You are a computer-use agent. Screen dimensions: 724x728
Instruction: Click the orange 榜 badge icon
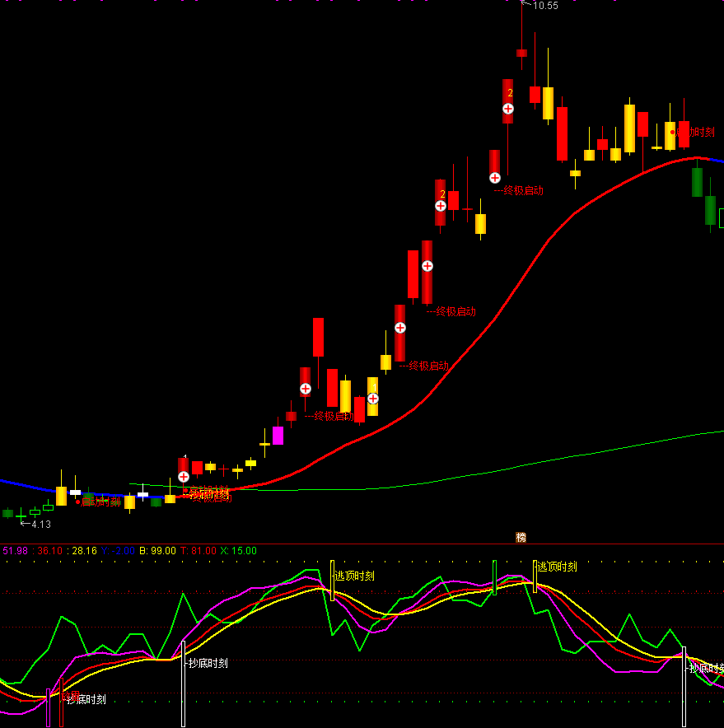tap(521, 537)
